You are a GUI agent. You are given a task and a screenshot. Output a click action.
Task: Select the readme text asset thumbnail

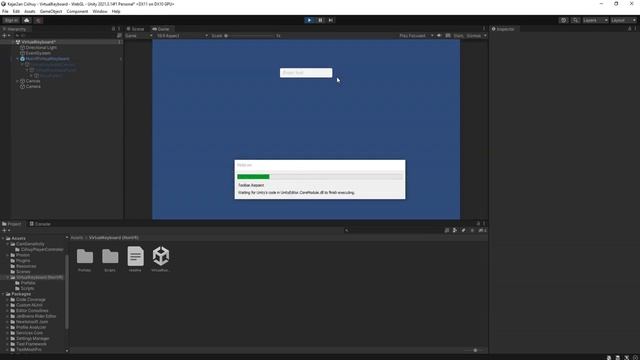pos(135,259)
